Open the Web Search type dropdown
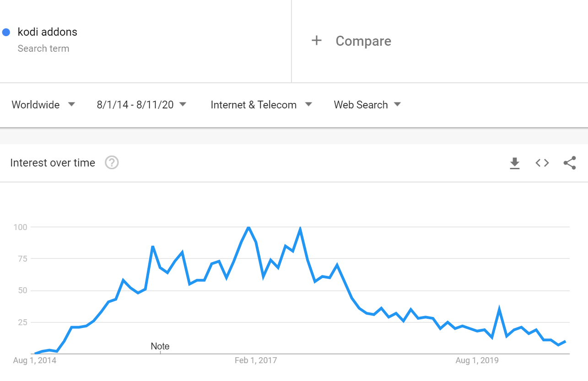 pos(367,105)
